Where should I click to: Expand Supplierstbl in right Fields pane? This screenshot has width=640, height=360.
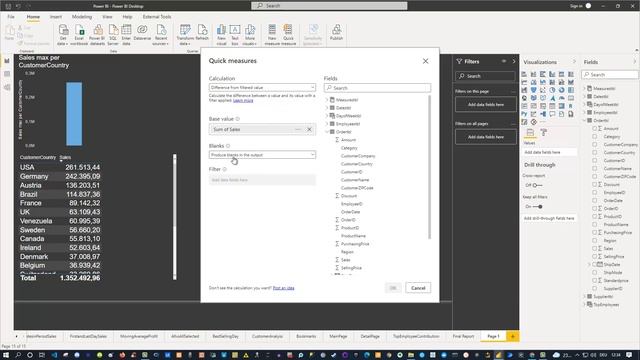click(584, 296)
